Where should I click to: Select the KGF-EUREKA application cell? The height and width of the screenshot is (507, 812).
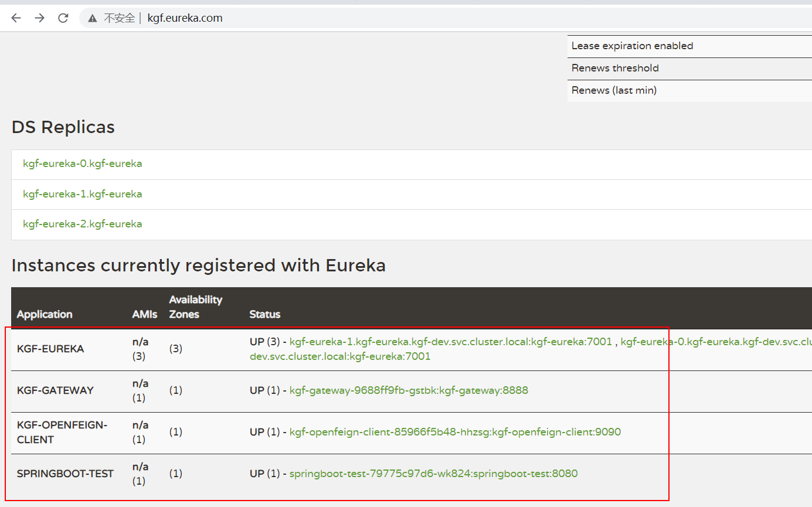(50, 349)
